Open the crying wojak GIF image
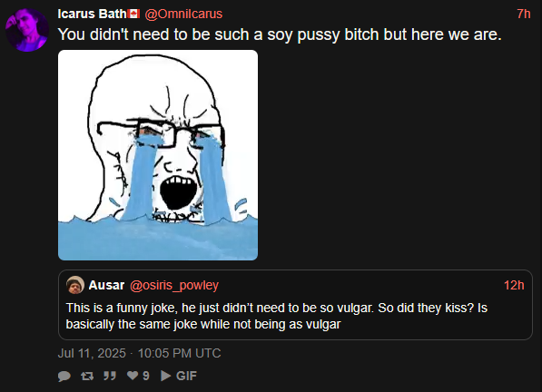The width and height of the screenshot is (542, 392). [158, 155]
